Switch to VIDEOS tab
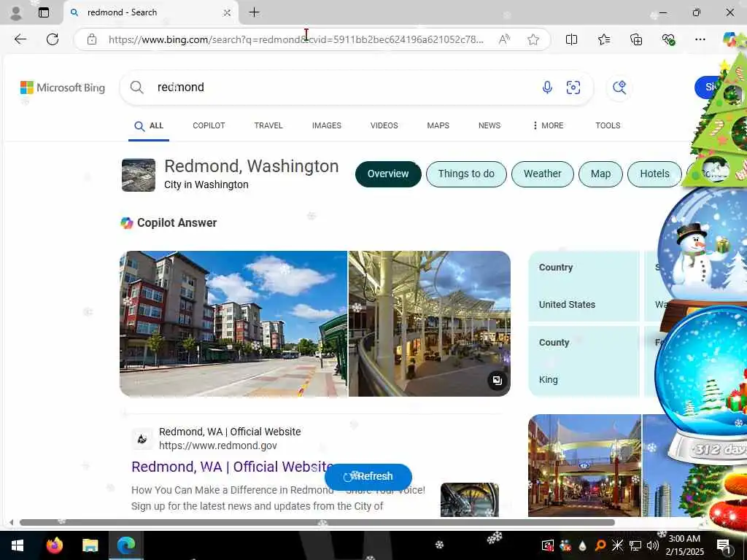 [384, 125]
